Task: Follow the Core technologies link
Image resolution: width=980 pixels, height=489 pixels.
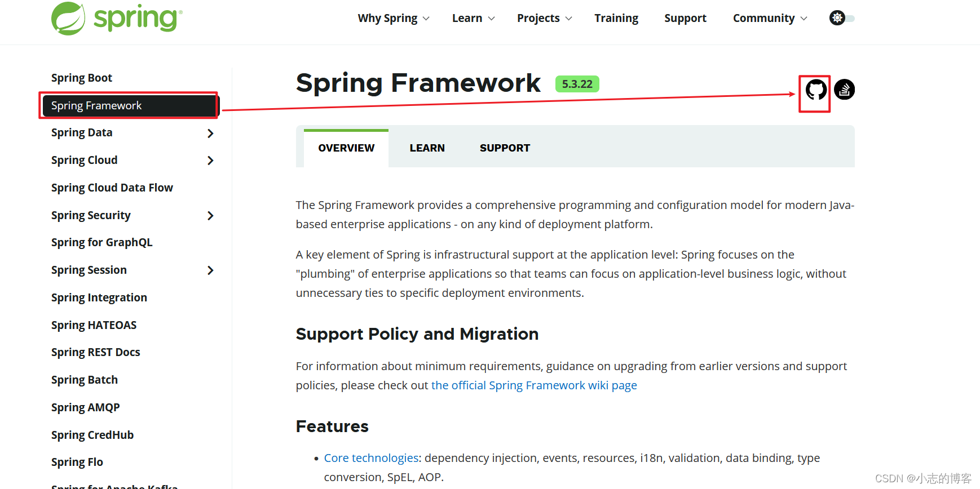Action: coord(371,458)
